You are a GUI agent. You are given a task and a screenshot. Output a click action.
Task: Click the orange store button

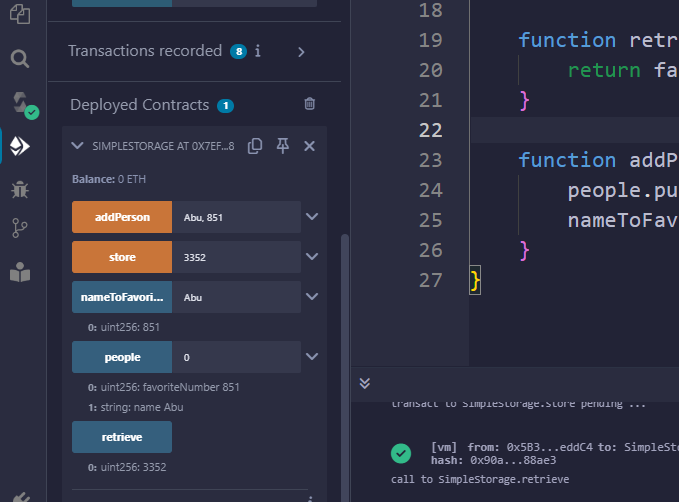pyautogui.click(x=122, y=257)
